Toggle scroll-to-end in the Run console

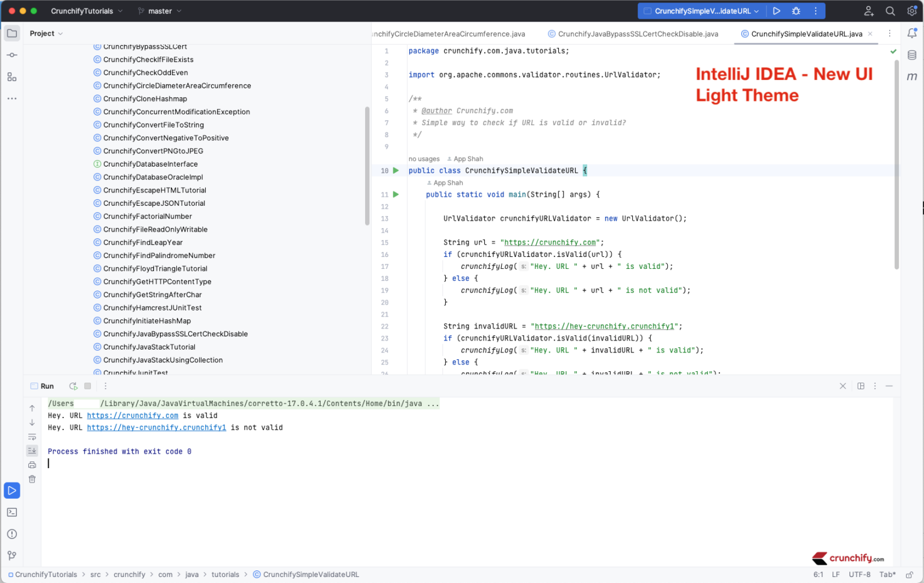coord(32,450)
